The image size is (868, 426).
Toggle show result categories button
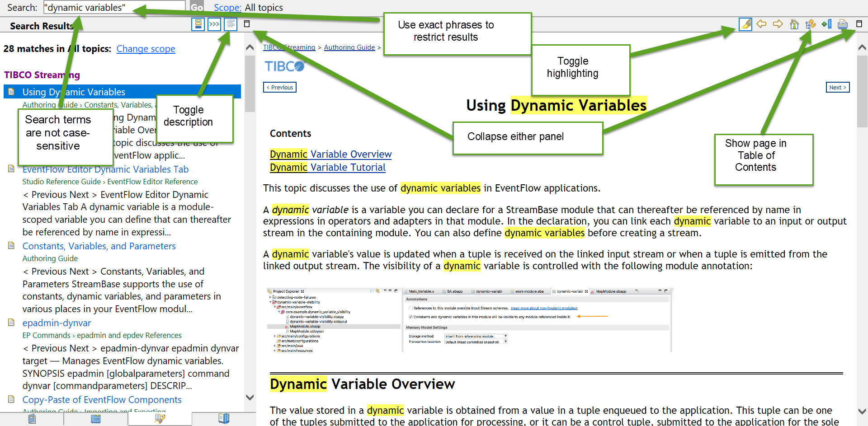coord(198,24)
